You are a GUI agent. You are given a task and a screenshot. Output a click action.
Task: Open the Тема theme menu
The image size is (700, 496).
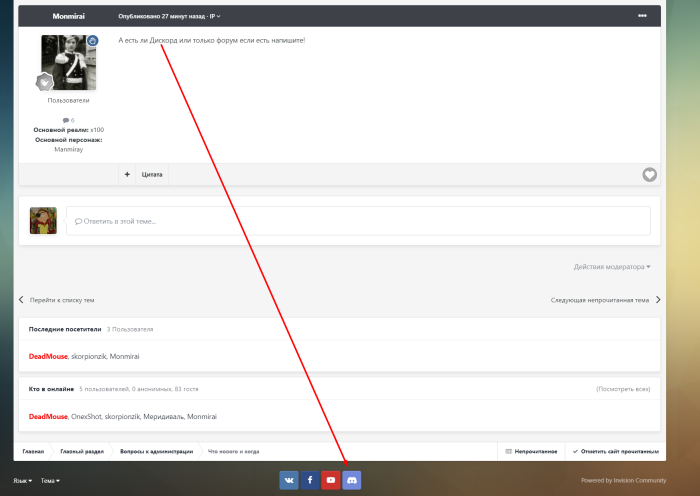[50, 481]
